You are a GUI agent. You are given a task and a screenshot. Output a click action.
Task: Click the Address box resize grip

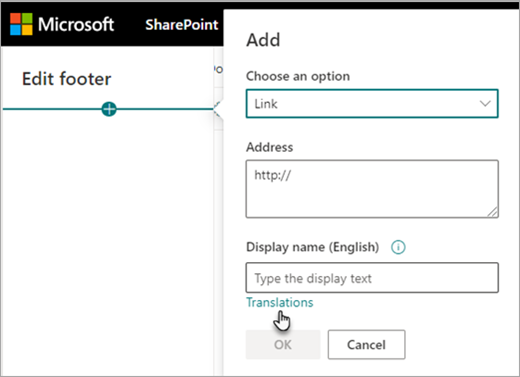click(492, 212)
